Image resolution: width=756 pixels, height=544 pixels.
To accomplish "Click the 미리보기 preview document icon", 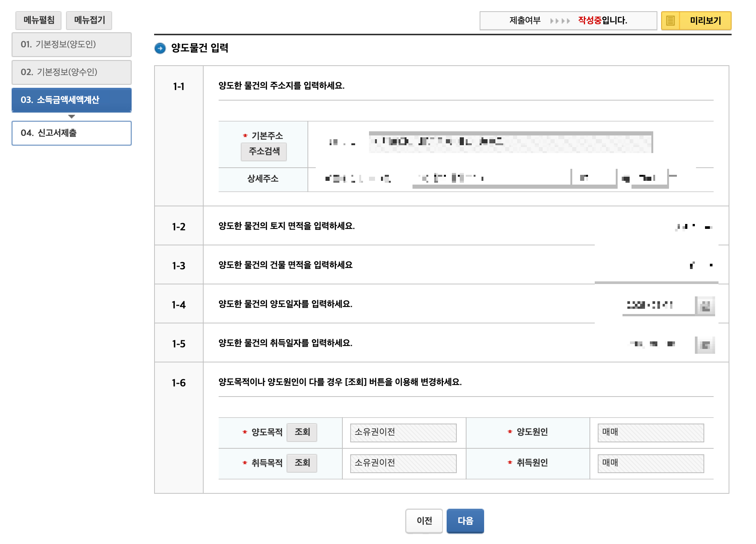I will coord(670,21).
